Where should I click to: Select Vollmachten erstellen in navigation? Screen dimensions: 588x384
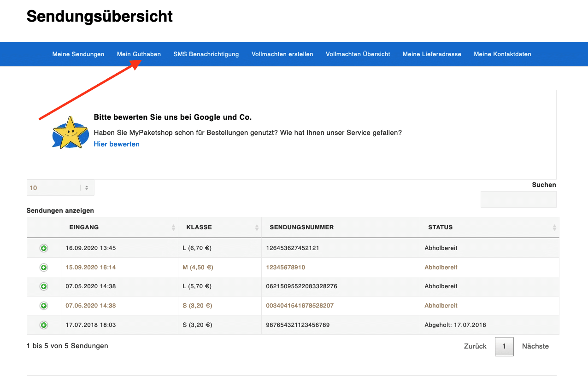[282, 54]
